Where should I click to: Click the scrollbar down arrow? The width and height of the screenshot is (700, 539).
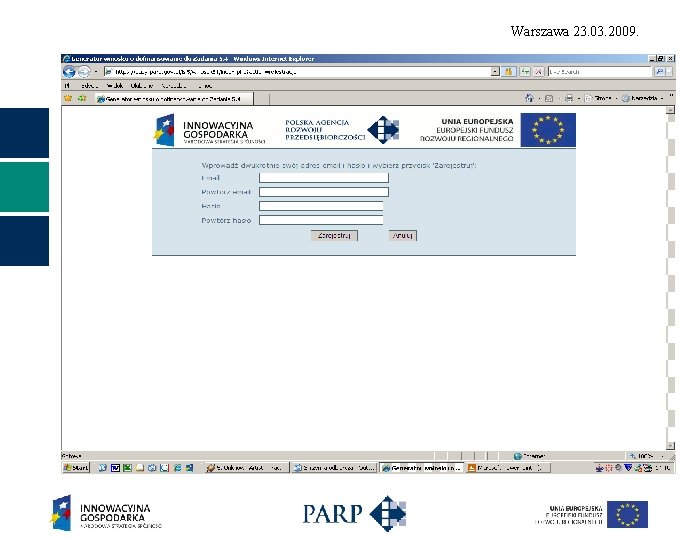[x=670, y=446]
